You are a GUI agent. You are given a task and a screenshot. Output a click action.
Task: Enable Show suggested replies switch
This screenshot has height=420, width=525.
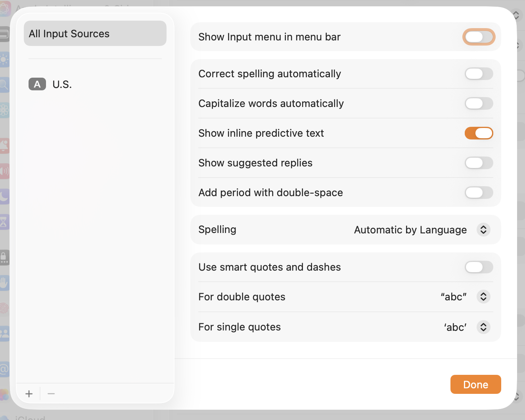[479, 163]
